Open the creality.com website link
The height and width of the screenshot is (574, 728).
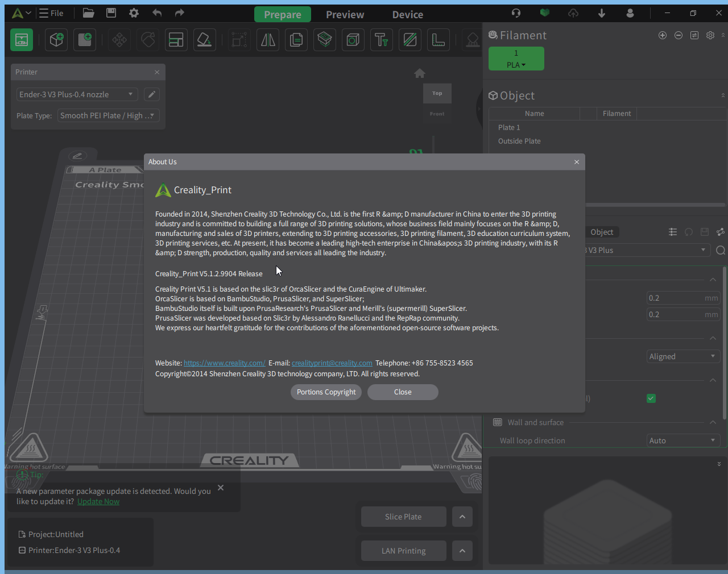pyautogui.click(x=225, y=363)
